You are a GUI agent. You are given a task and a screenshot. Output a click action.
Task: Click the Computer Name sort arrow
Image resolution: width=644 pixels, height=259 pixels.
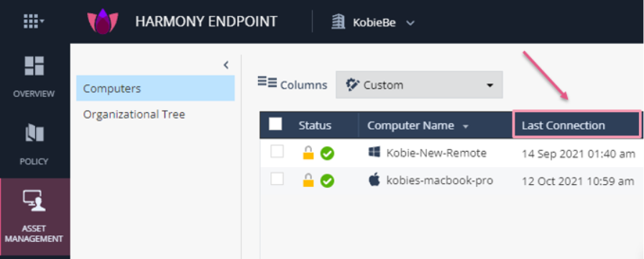(465, 127)
